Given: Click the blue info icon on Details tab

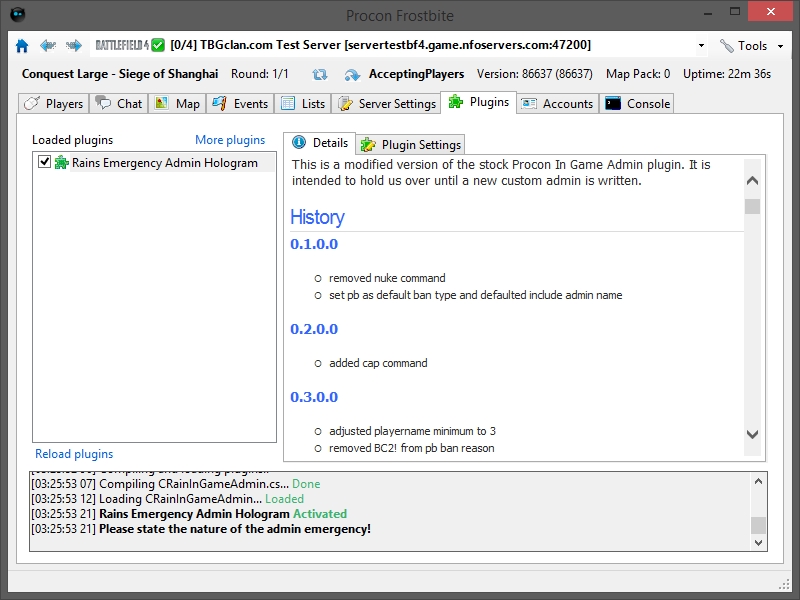Looking at the screenshot, I should point(299,143).
